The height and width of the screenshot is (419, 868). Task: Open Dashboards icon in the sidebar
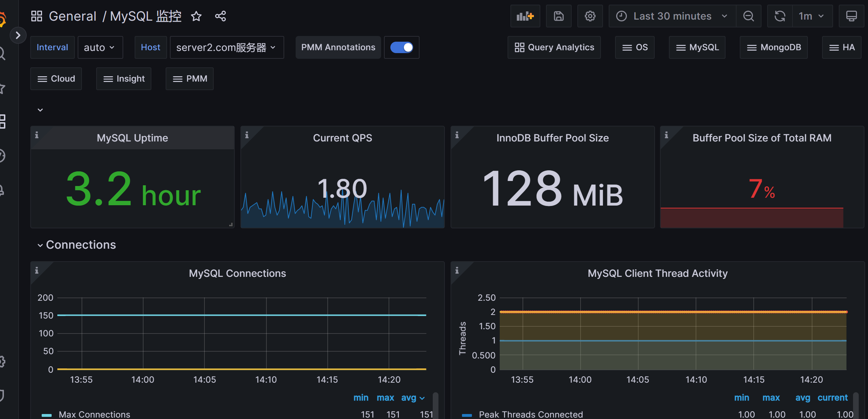2,121
